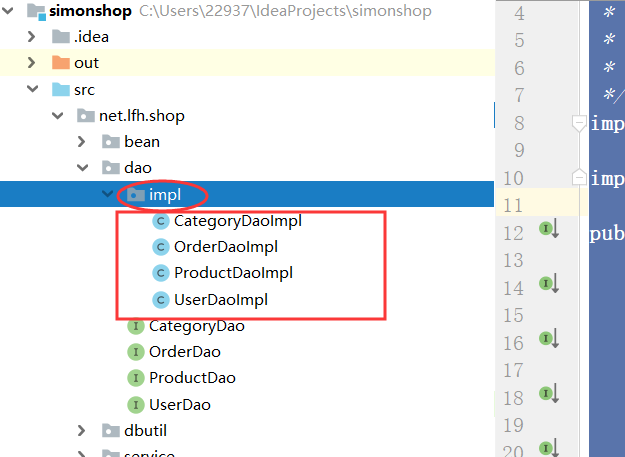Collapse the net.lfh.shop package

(57, 116)
